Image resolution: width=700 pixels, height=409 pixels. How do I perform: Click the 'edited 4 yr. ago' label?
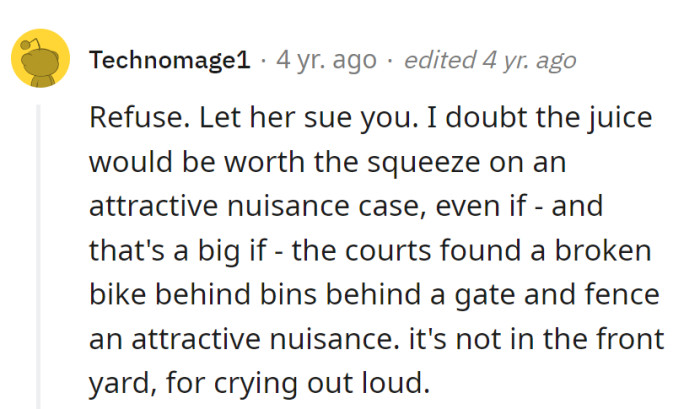point(490,60)
